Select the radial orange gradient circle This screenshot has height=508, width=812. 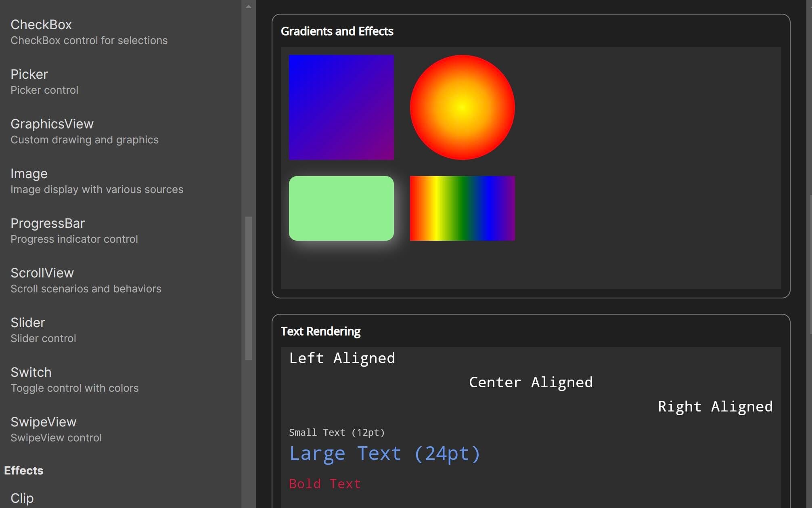tap(462, 107)
